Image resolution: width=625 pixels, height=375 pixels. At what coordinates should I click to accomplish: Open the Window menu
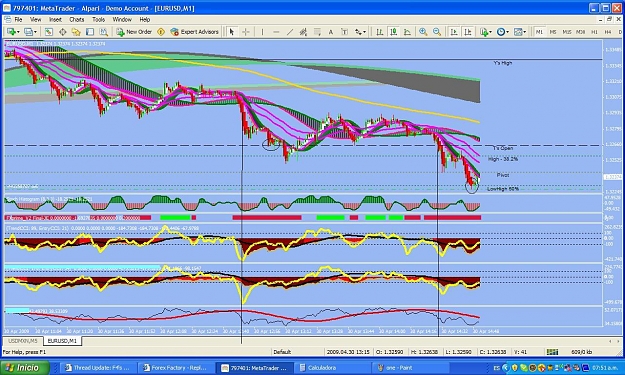coord(122,20)
